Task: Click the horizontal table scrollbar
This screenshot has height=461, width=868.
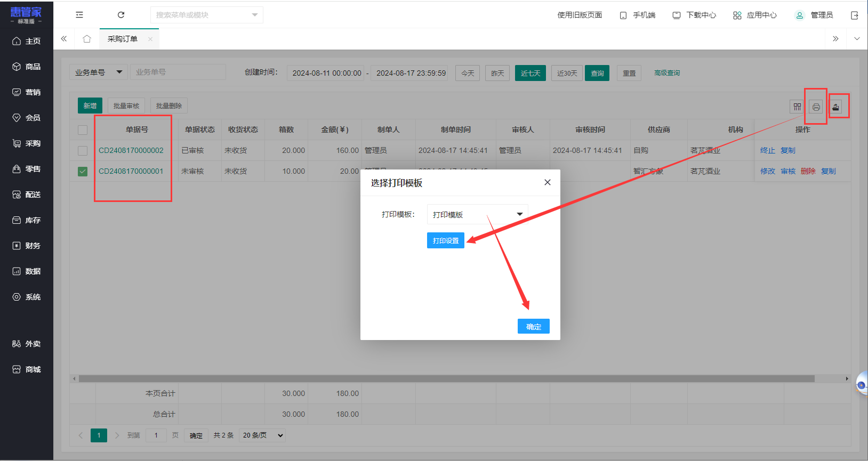Action: [447, 379]
